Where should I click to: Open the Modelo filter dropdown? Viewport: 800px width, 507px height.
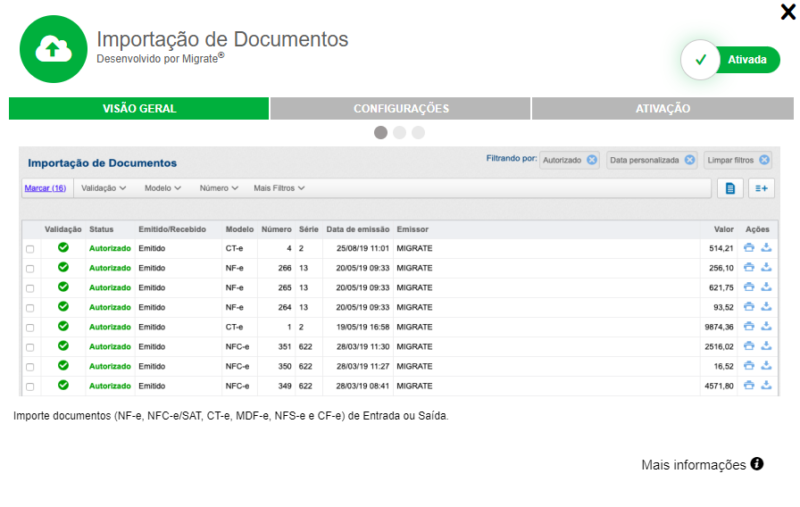tap(162, 188)
